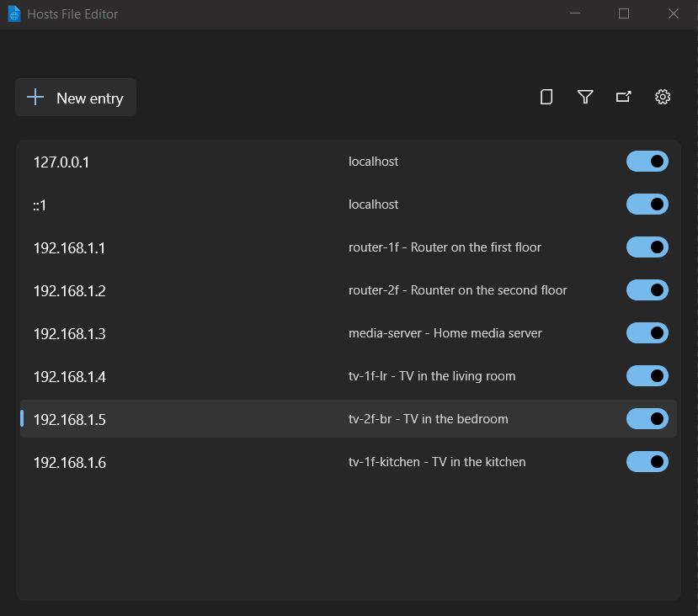Viewport: 698px width, 616px height.
Task: Activate the compact overlay view icon
Action: click(x=546, y=97)
